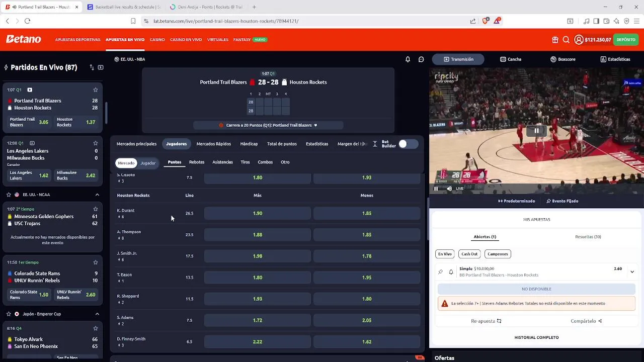
Task: Filter open bets by En Vivo
Action: click(x=445, y=254)
